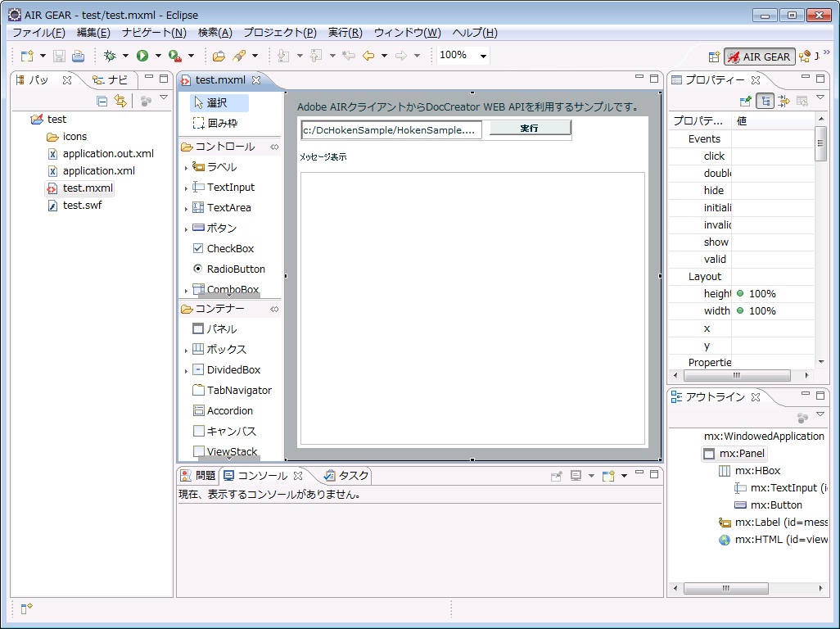This screenshot has height=629, width=840.
Task: Click the Open Perspective icon
Action: pos(714,57)
